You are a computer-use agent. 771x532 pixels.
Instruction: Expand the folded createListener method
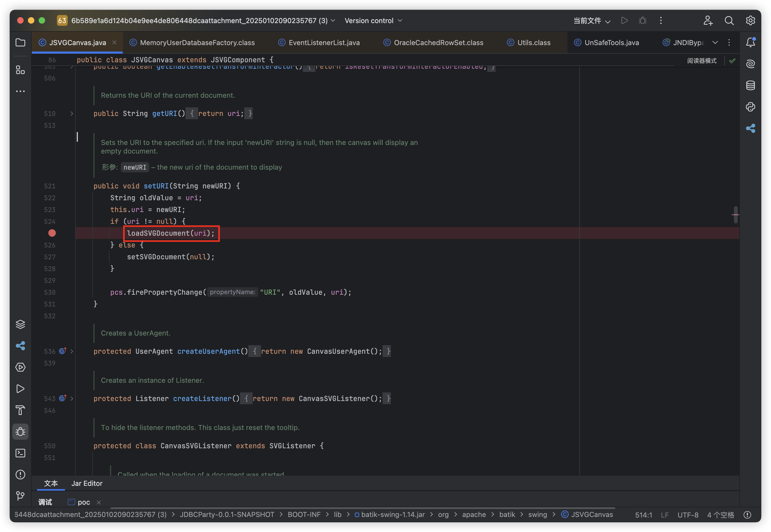[72, 399]
